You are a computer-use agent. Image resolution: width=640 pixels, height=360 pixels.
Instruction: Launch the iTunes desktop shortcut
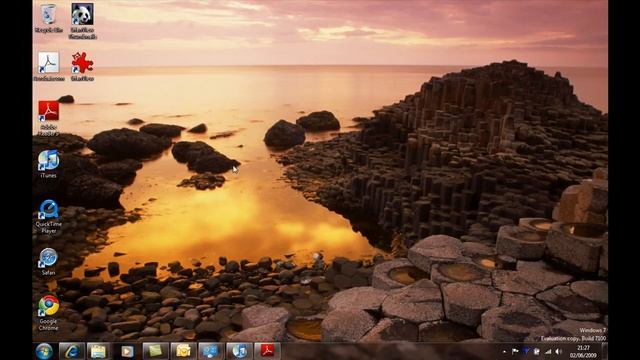(49, 164)
